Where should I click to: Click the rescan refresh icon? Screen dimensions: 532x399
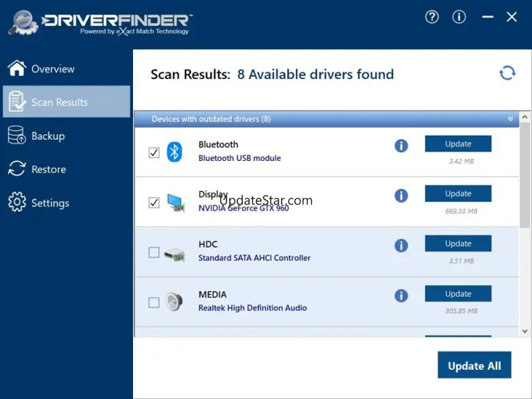click(x=507, y=73)
